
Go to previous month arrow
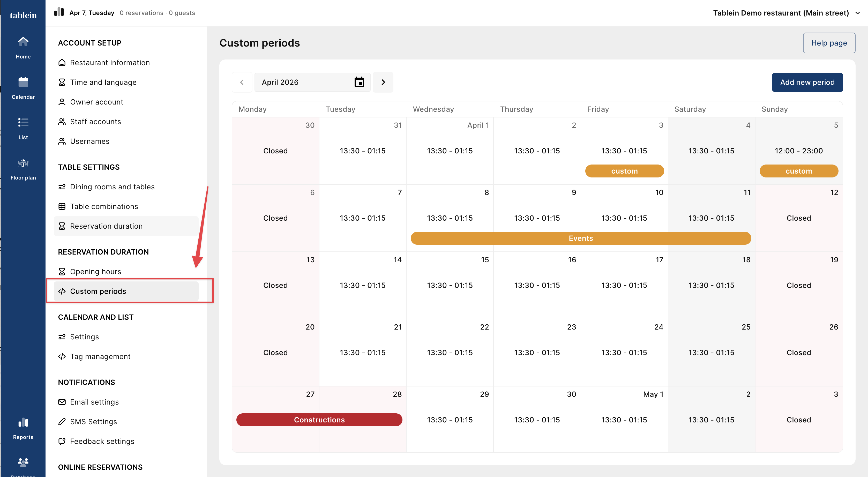point(242,82)
